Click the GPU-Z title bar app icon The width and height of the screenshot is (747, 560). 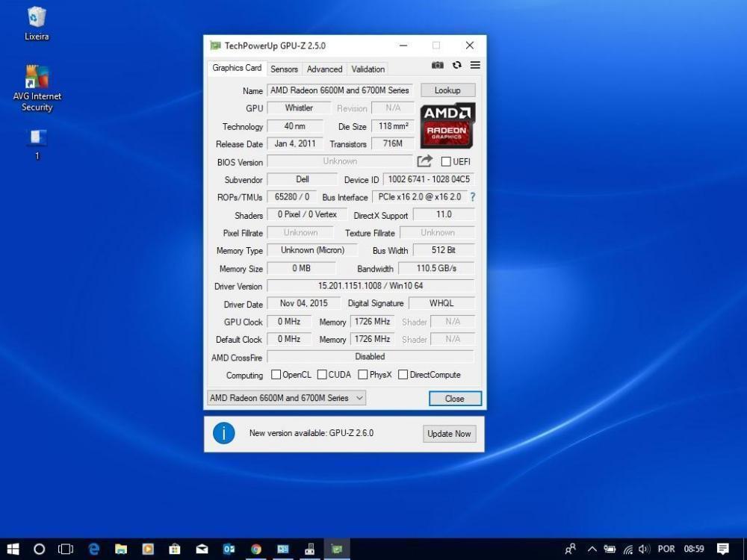(215, 46)
